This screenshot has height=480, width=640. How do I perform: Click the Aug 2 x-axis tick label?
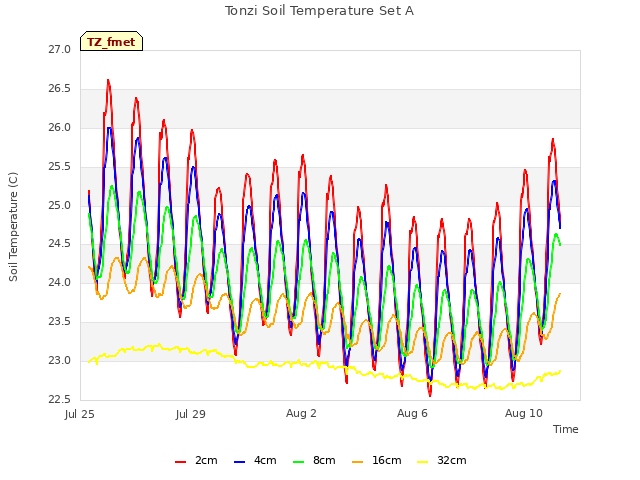pos(301,413)
